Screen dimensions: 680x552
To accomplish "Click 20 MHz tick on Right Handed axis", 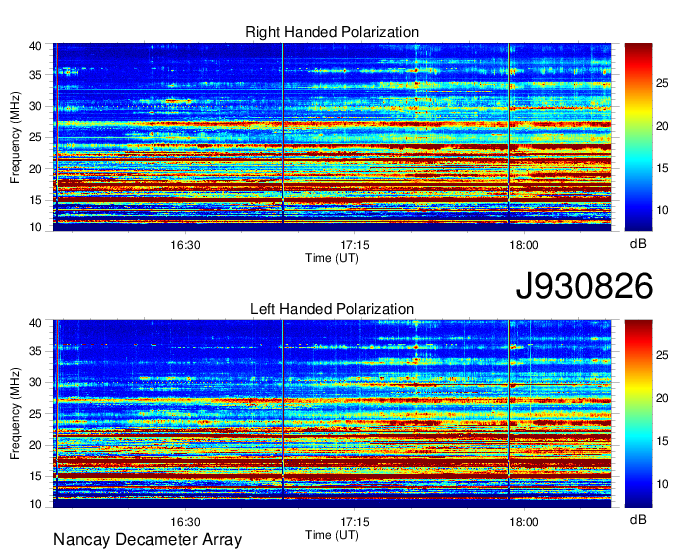I will (36, 169).
